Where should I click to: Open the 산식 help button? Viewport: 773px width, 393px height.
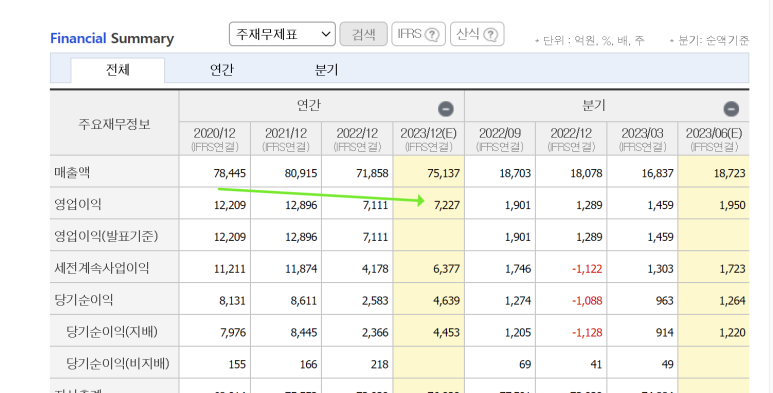(477, 34)
